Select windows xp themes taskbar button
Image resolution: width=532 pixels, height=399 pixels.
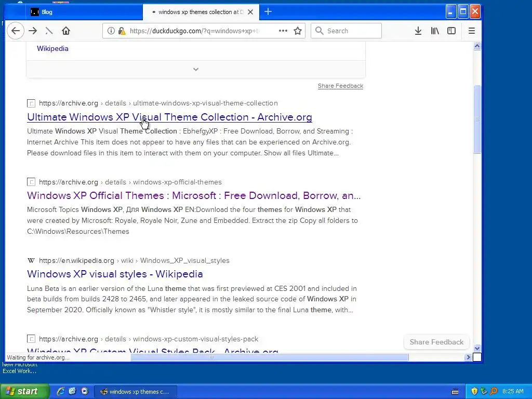point(136,392)
